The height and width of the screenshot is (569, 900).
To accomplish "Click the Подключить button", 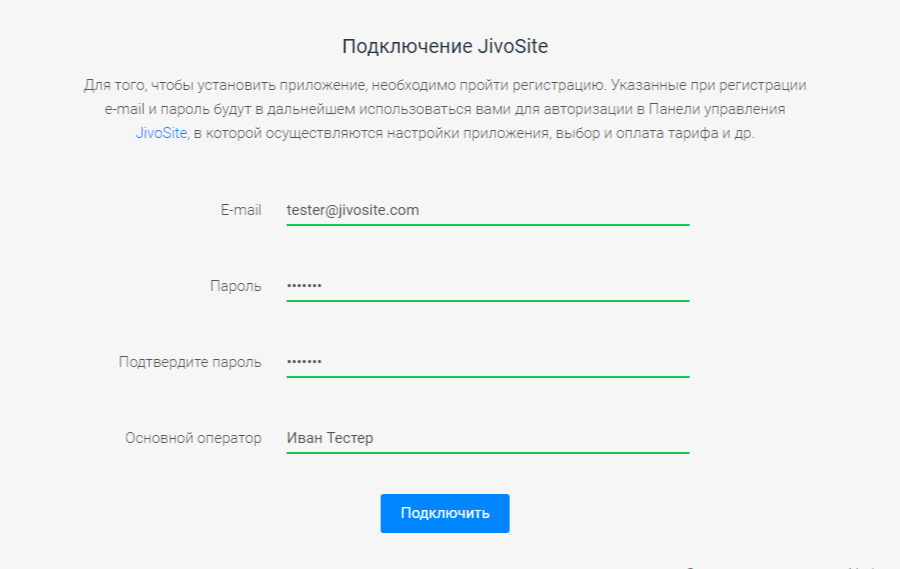I will [x=445, y=513].
